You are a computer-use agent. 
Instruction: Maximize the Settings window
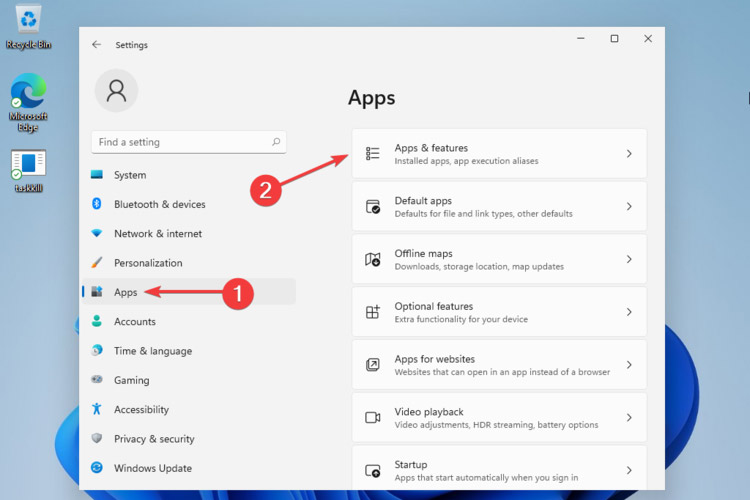[614, 38]
